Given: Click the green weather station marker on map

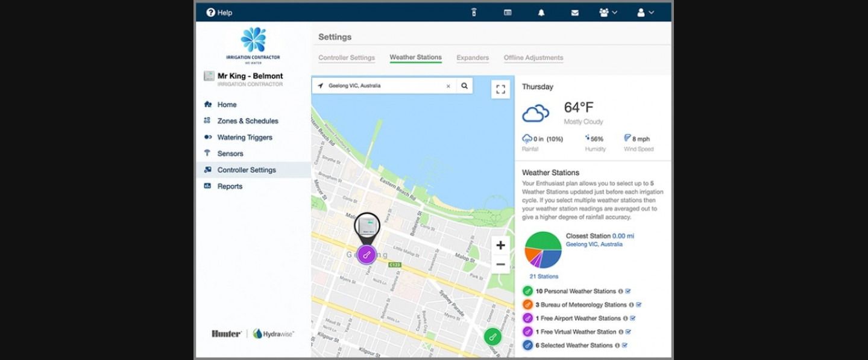Looking at the screenshot, I should click(493, 337).
